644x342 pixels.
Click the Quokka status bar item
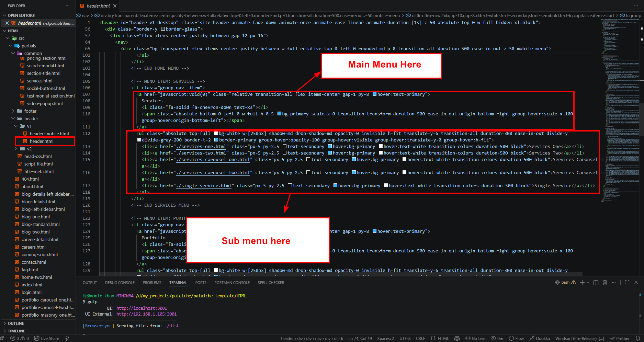[x=540, y=338]
